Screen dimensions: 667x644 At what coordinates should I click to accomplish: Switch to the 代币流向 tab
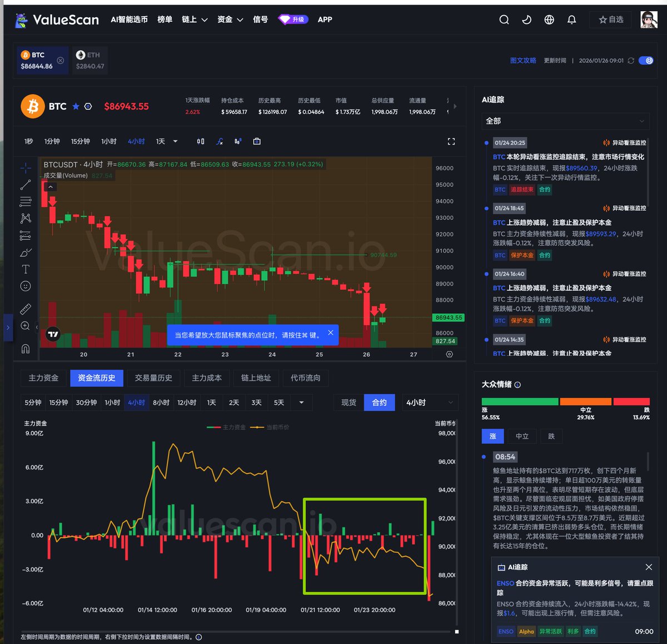pyautogui.click(x=305, y=378)
